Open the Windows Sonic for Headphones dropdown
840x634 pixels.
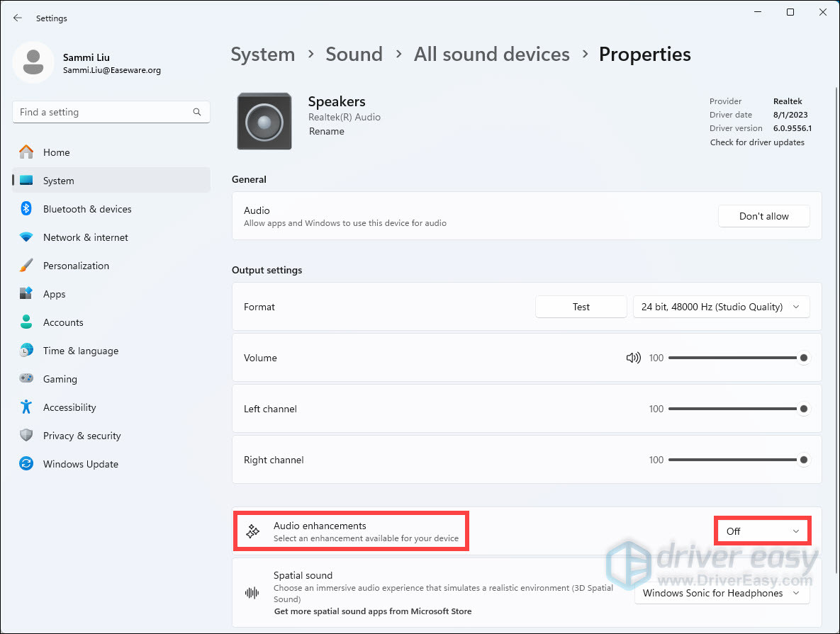pos(721,593)
